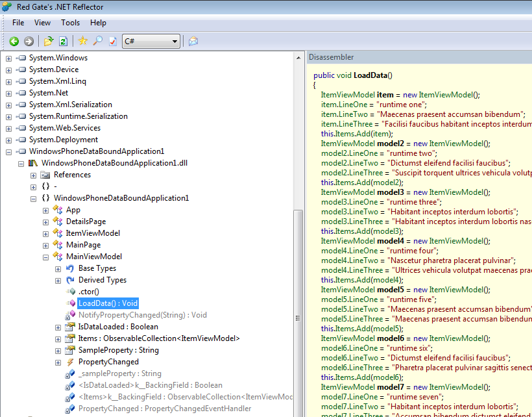Open the Help menu
Viewport: 532px width, 417px height.
[x=98, y=23]
